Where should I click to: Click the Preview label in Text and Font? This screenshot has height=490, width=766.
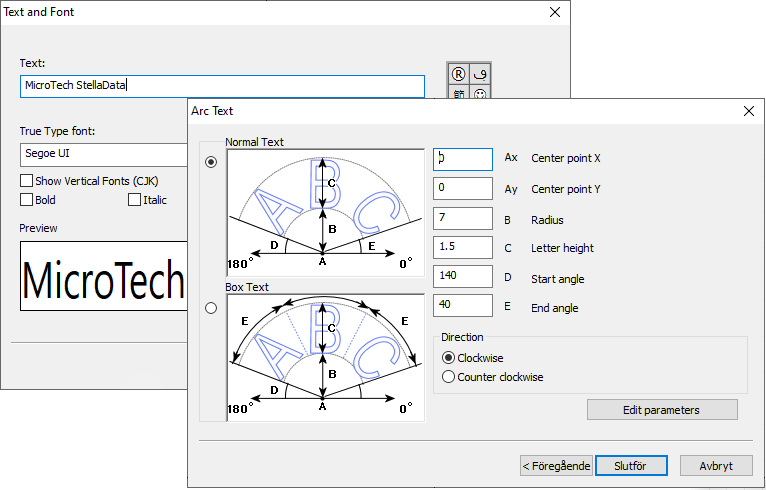pyautogui.click(x=38, y=228)
